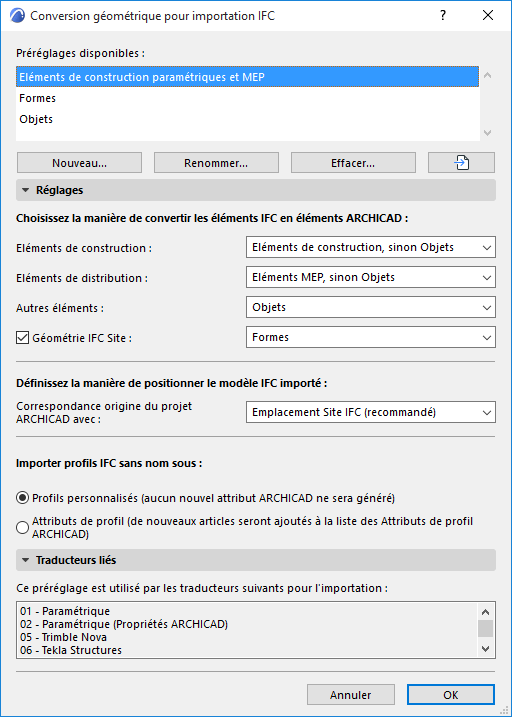Open the Géométrie IFC Site Formes dropdown
The image size is (512, 717).
tap(371, 337)
